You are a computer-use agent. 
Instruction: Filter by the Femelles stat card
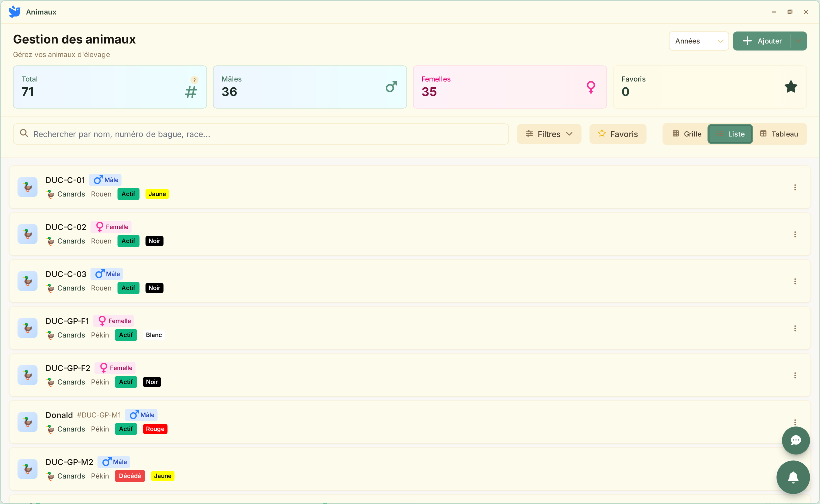(509, 87)
